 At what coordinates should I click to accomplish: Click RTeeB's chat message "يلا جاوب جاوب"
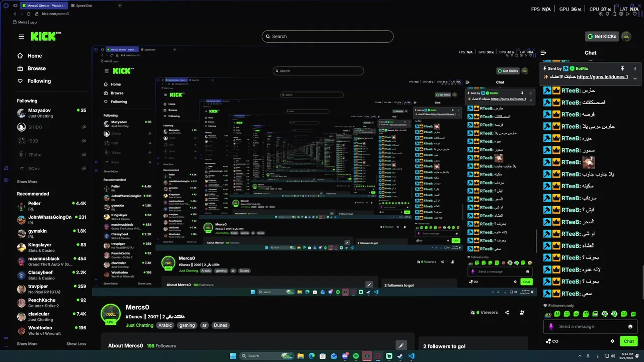point(598,174)
